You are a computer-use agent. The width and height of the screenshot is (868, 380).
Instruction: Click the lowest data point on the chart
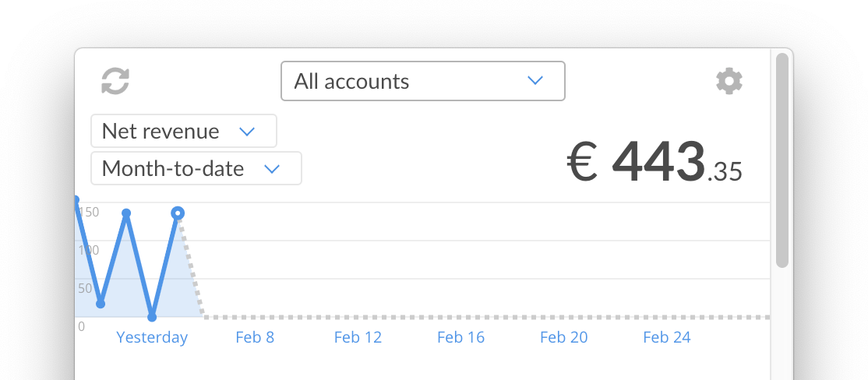point(152,317)
